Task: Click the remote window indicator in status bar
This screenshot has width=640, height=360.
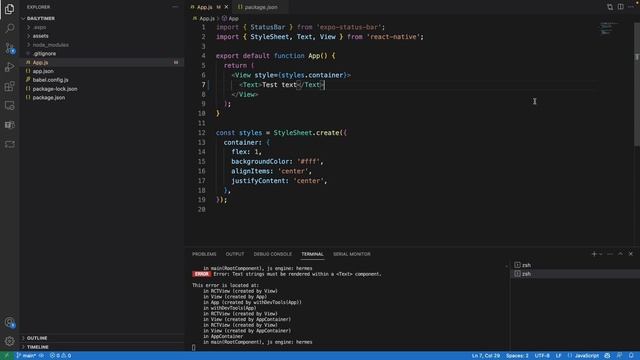Action: pyautogui.click(x=7, y=356)
